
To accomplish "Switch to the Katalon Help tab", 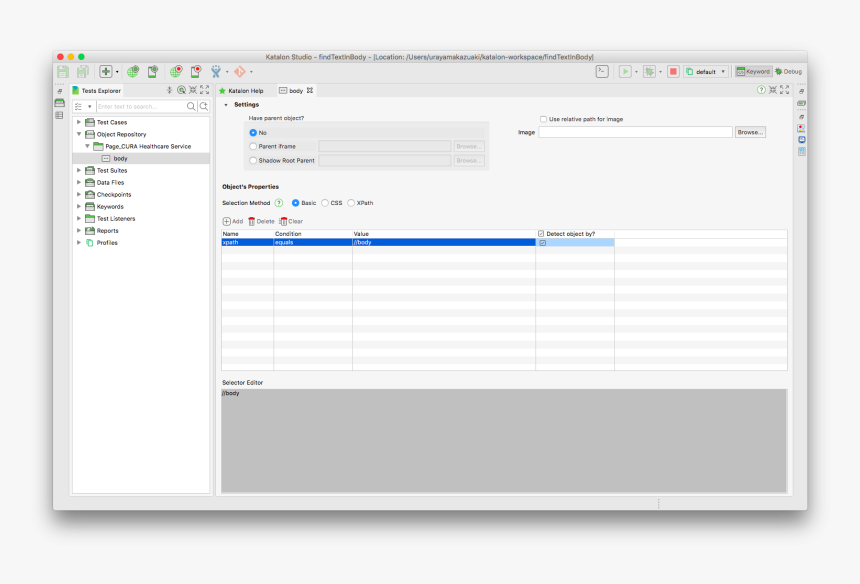I will pyautogui.click(x=241, y=90).
